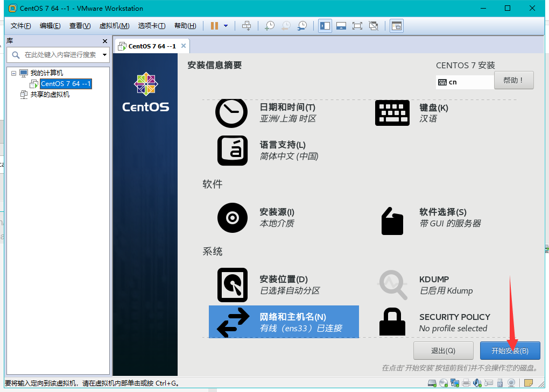This screenshot has height=392, width=549.
Task: Open the snapshot manager
Action: click(302, 26)
